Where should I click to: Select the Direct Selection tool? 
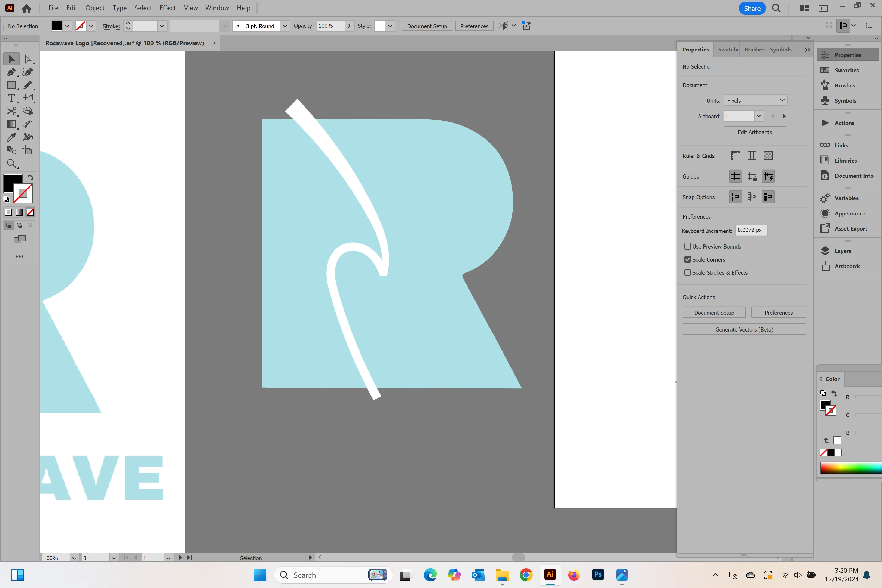pyautogui.click(x=28, y=59)
